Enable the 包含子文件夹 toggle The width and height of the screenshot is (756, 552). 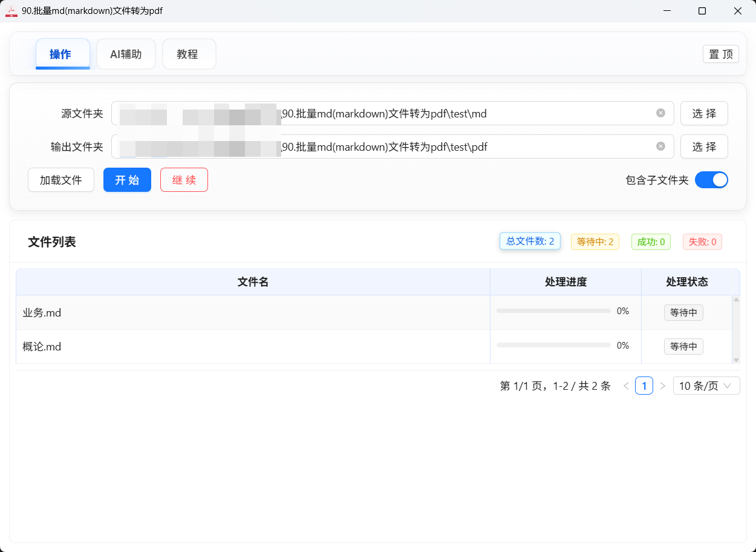coord(712,180)
